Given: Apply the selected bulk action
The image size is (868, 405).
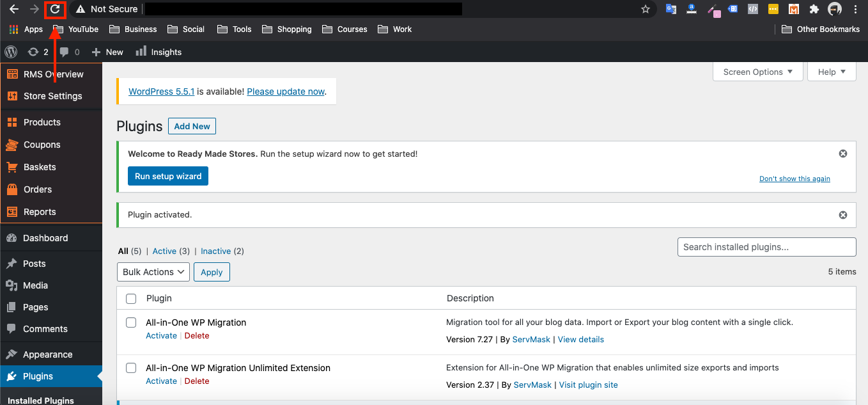Looking at the screenshot, I should tap(212, 272).
